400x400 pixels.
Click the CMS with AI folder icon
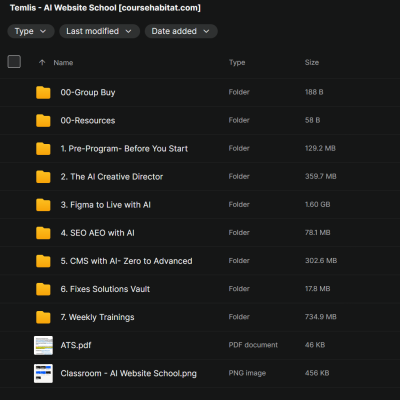click(43, 261)
